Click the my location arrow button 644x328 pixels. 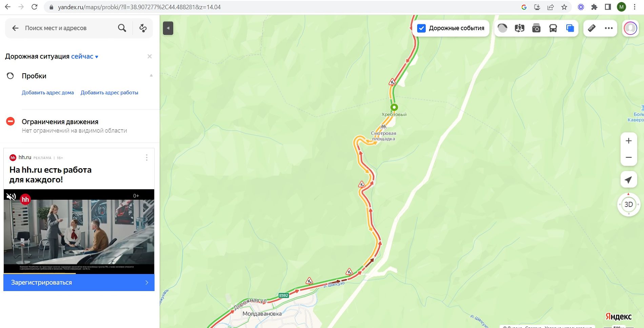[x=628, y=180]
